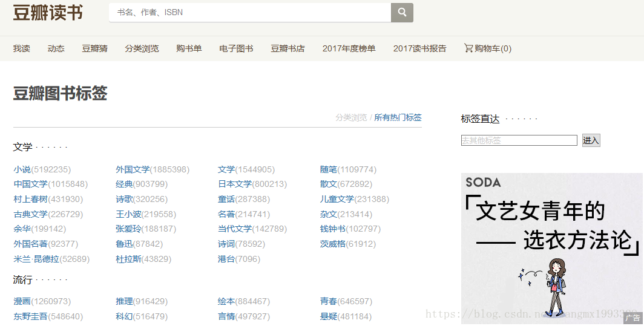Open the 儿童文学 tag
The image size is (644, 326).
(x=337, y=199)
